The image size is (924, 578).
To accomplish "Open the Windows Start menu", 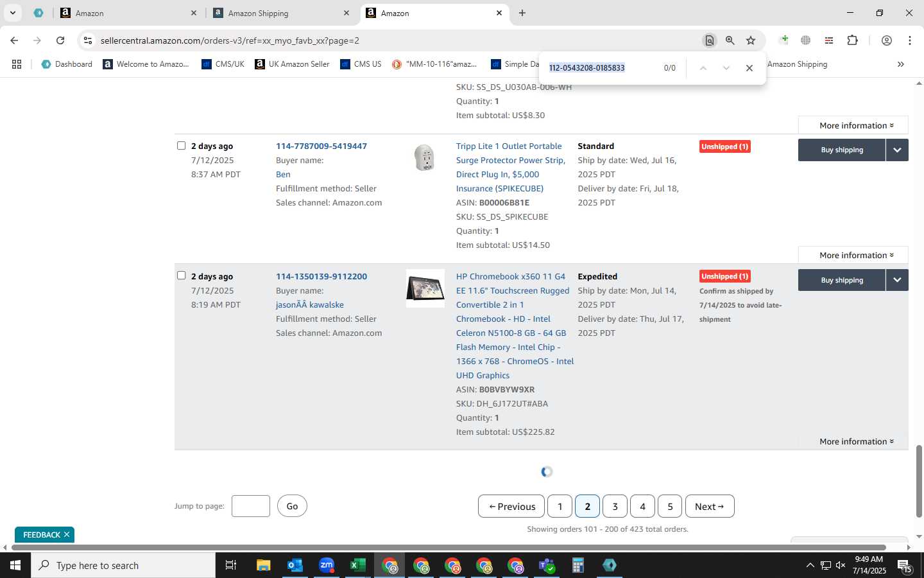I will (15, 565).
